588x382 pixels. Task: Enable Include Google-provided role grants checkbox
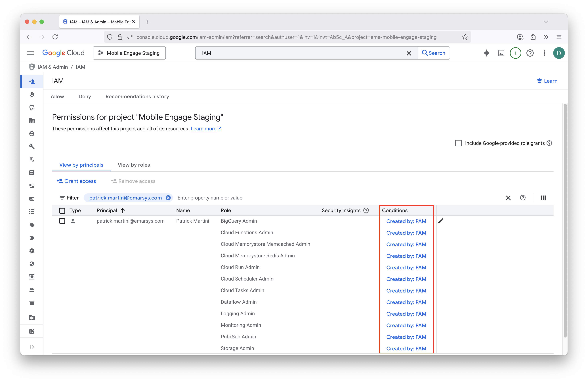458,143
